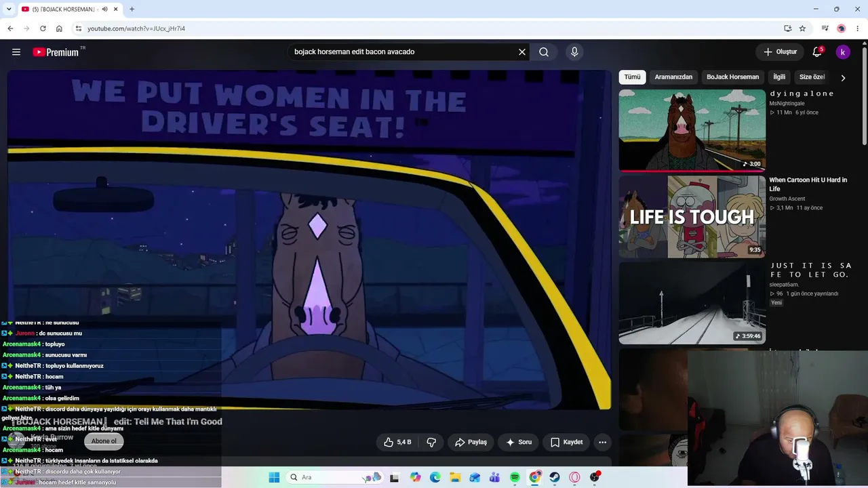Dislike the video with the thumbs-down button
This screenshot has width=868, height=488.
[x=431, y=442]
